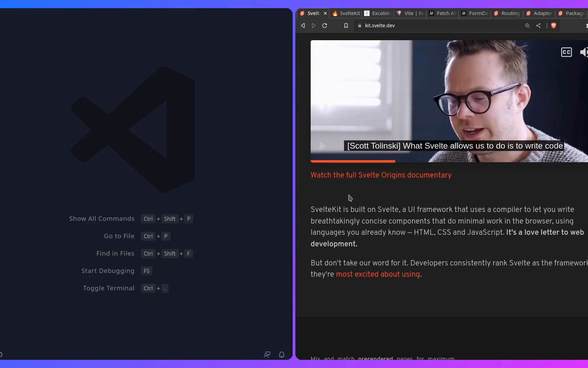Go back in the Brave browser
This screenshot has height=368, width=588.
pos(303,26)
